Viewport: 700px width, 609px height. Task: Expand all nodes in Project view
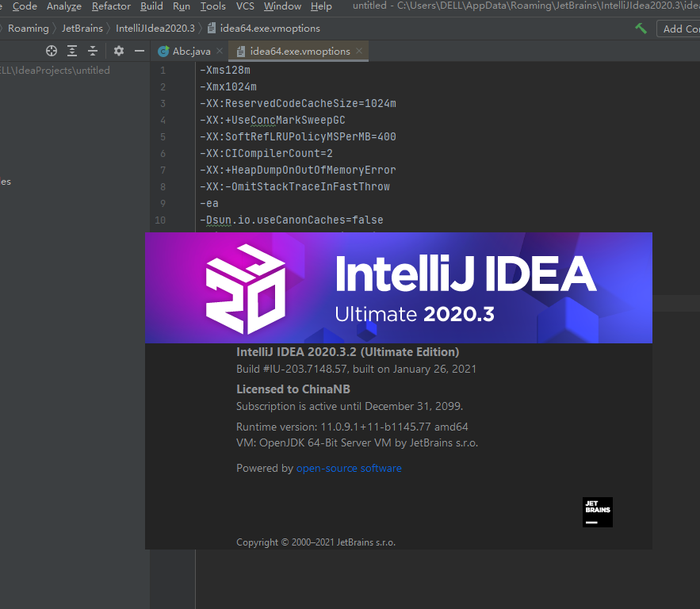[71, 50]
